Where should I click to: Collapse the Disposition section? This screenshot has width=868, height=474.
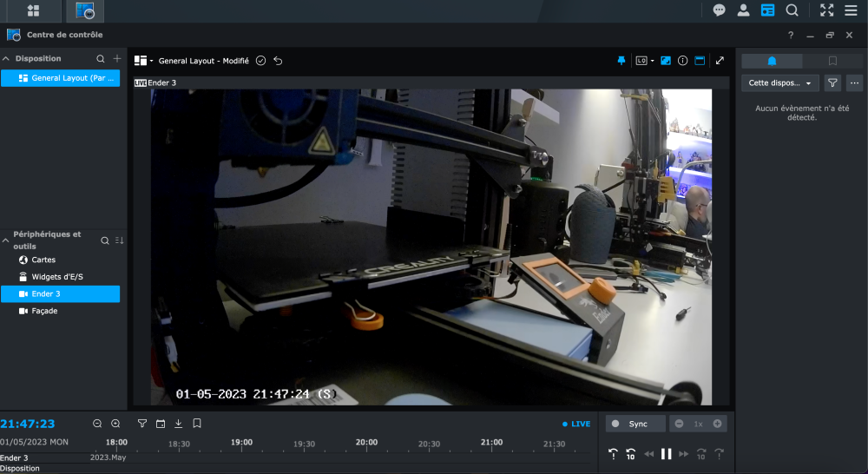coord(6,59)
